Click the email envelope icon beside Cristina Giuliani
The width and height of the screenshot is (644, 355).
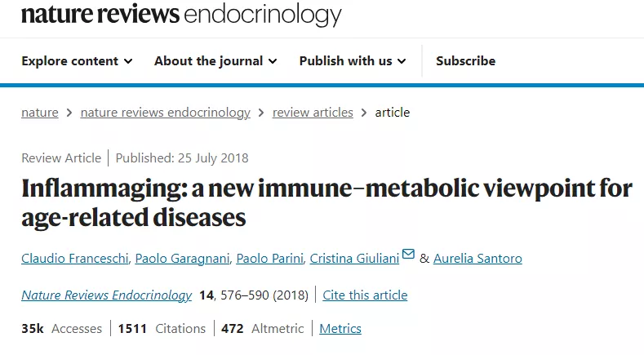tap(408, 254)
